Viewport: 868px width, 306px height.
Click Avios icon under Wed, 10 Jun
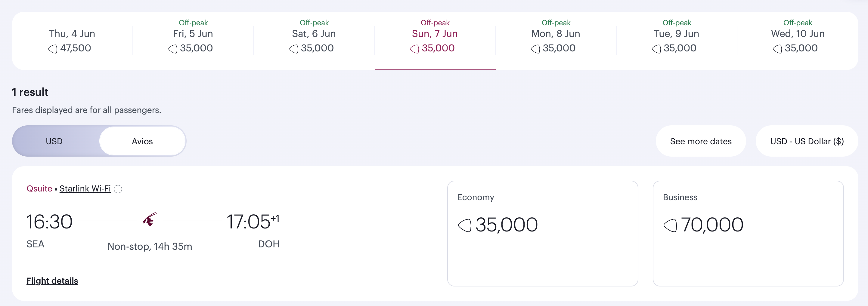pos(777,49)
